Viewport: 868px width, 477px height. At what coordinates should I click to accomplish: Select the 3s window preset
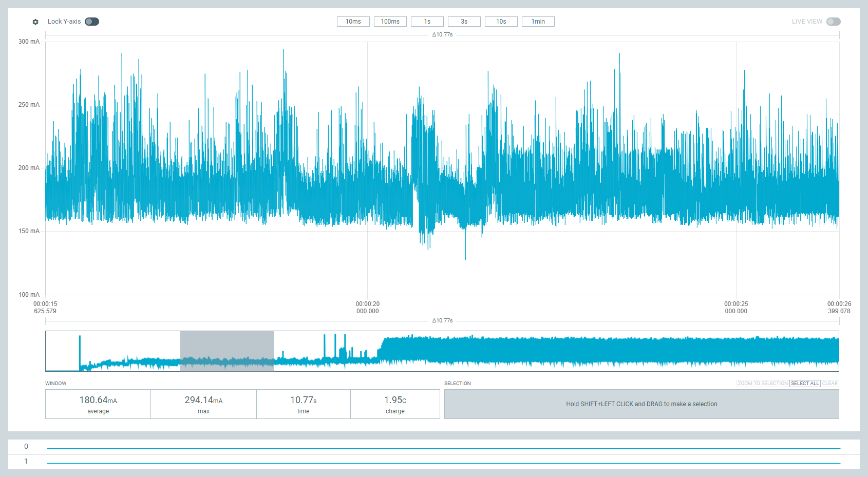point(464,22)
